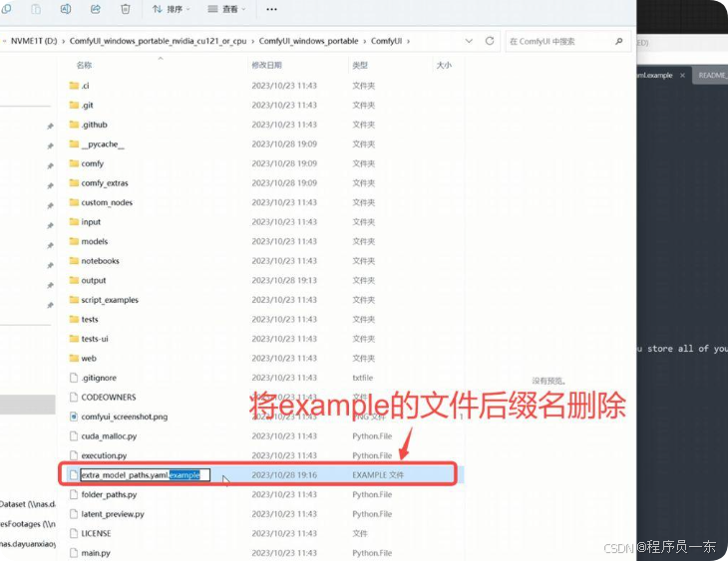Switch to yaml.example tab in editor window
Viewport: 728px width, 561px height.
[655, 75]
